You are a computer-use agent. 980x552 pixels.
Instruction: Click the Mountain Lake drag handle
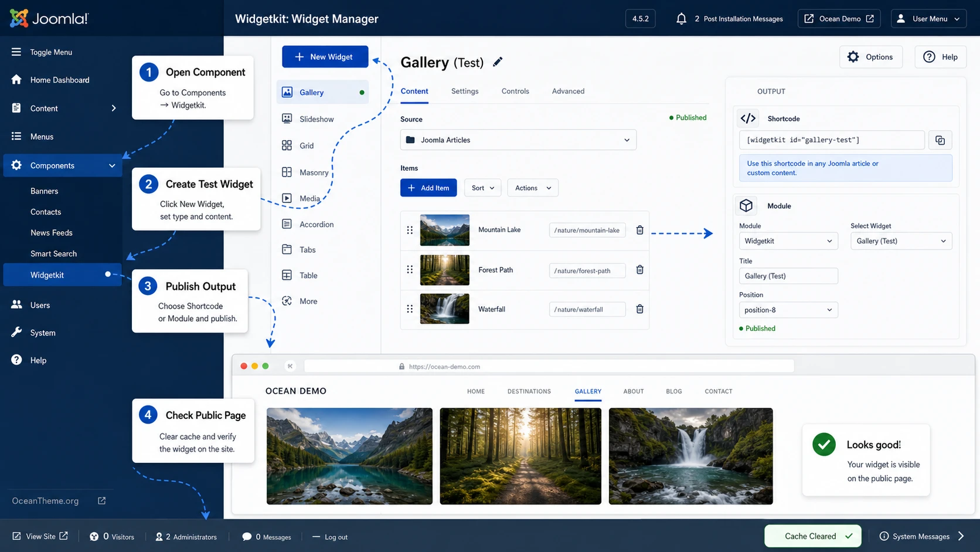coord(410,230)
